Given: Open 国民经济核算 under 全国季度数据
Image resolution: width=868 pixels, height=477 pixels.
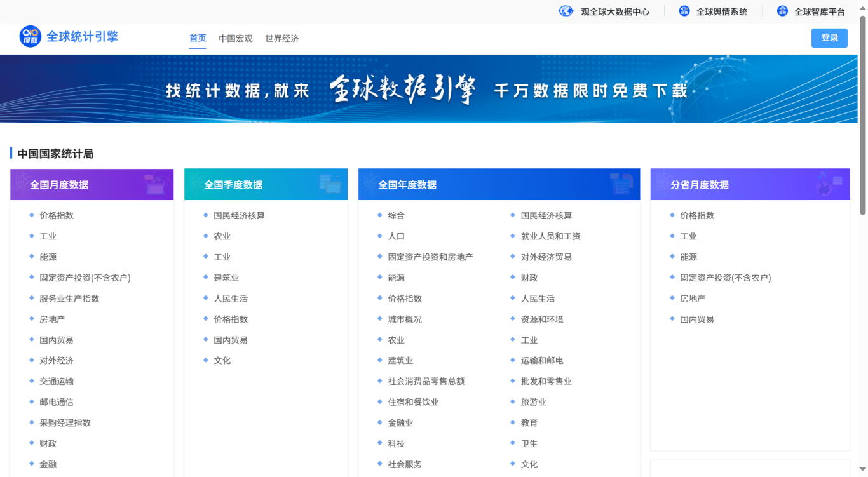Looking at the screenshot, I should [239, 215].
